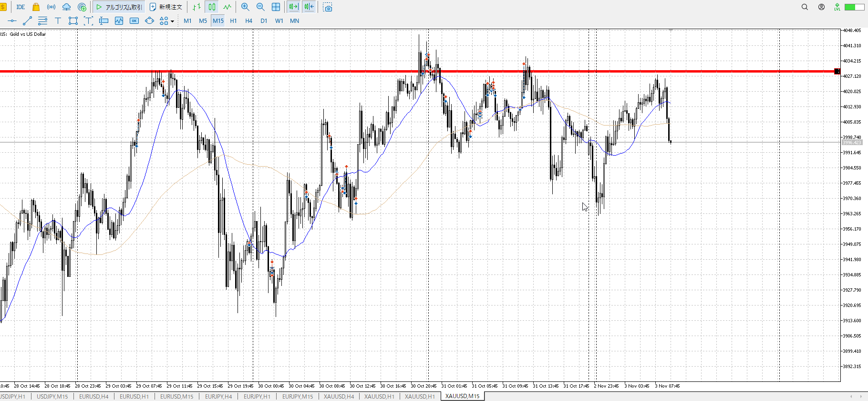Switch to the XAUUSD,H4 chart tab
This screenshot has height=401, width=868.
(x=339, y=396)
